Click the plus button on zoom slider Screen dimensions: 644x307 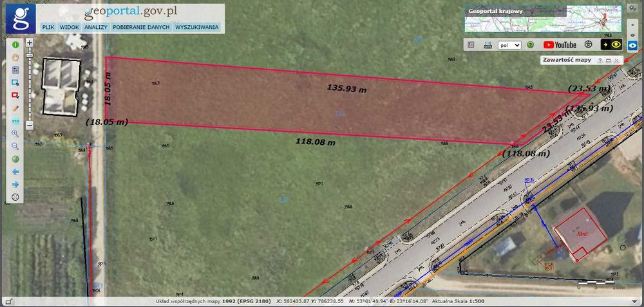coord(30,42)
